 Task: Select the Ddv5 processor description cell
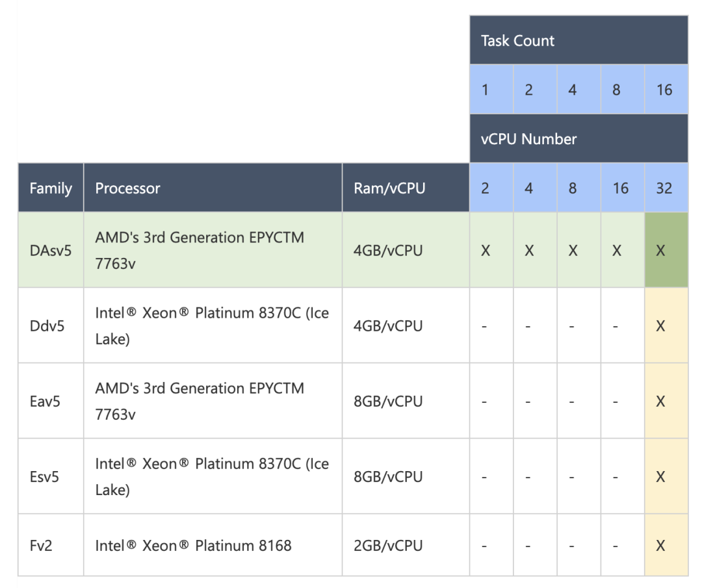click(213, 326)
